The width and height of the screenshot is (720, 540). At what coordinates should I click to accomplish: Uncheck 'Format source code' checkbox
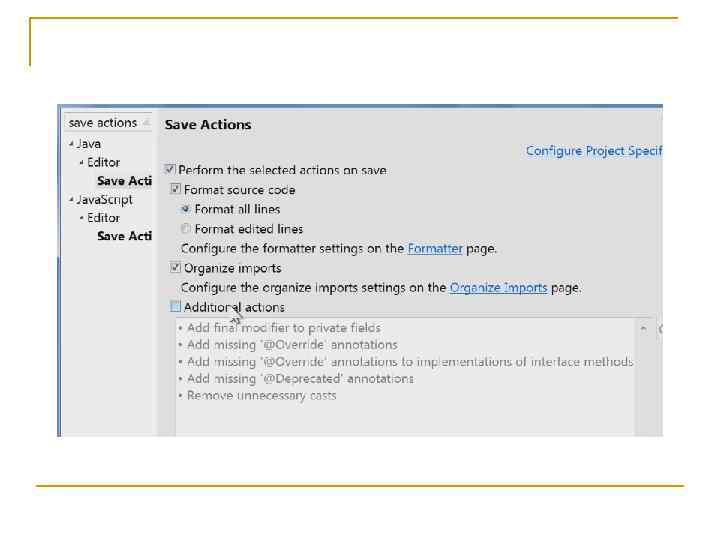(176, 190)
